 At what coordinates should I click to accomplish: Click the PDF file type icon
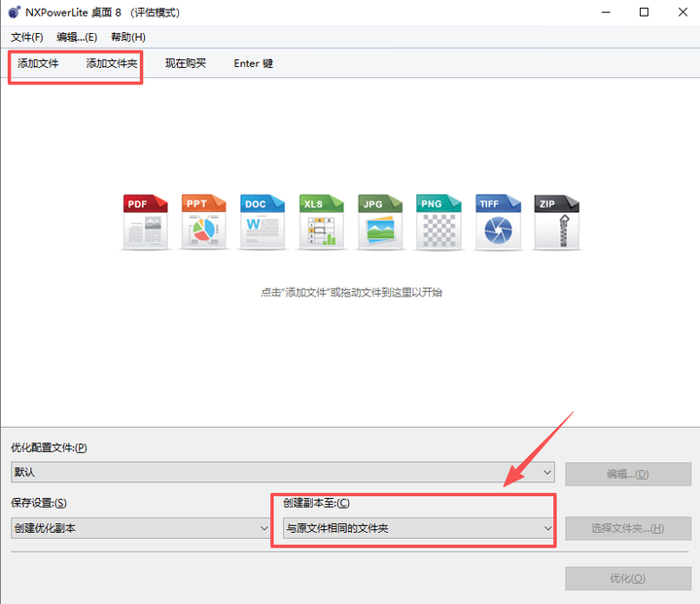(x=146, y=222)
